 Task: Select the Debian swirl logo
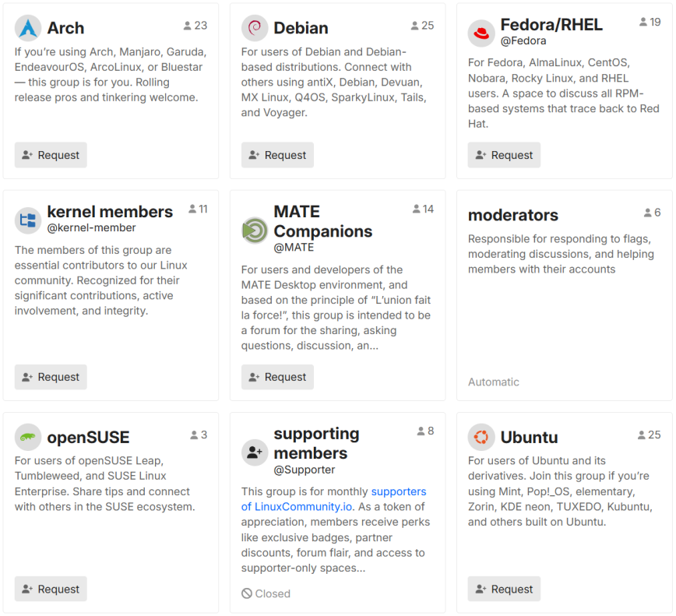[254, 27]
